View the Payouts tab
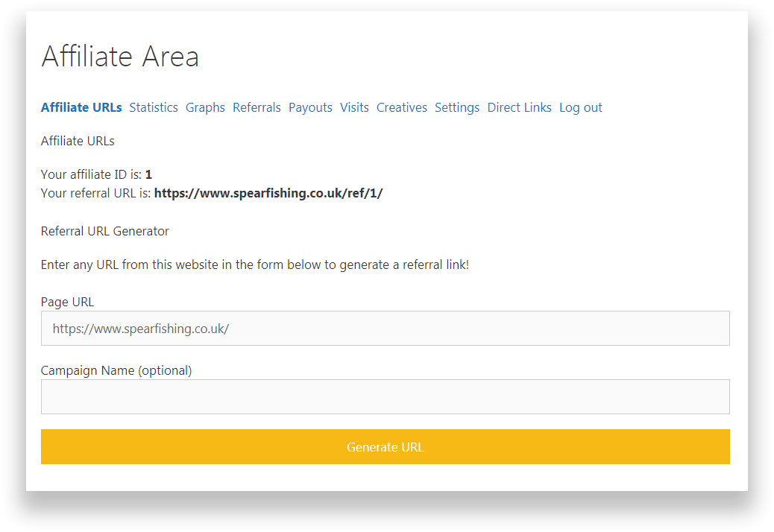The image size is (774, 532). coord(310,107)
